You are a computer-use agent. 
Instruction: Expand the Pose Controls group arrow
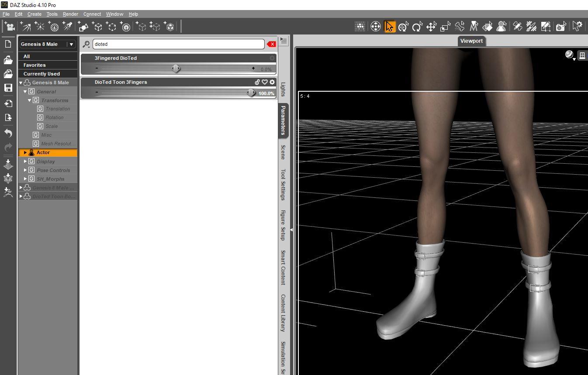coord(25,170)
